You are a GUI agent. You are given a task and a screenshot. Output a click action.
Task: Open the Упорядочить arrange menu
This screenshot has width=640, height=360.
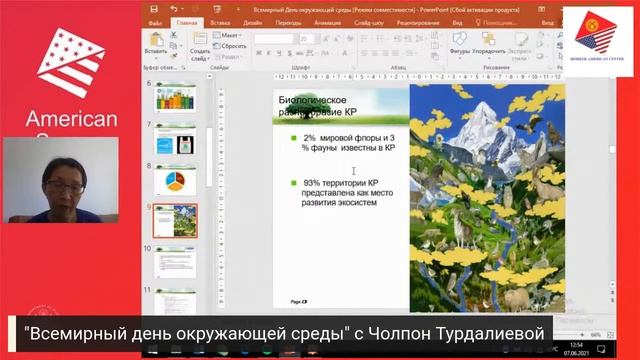point(489,44)
